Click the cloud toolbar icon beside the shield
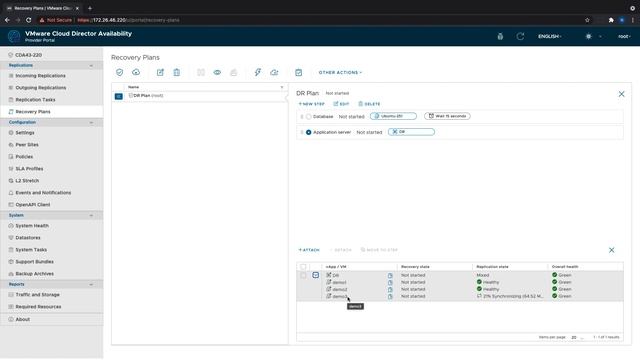Image resolution: width=640 pixels, height=360 pixels. click(136, 72)
